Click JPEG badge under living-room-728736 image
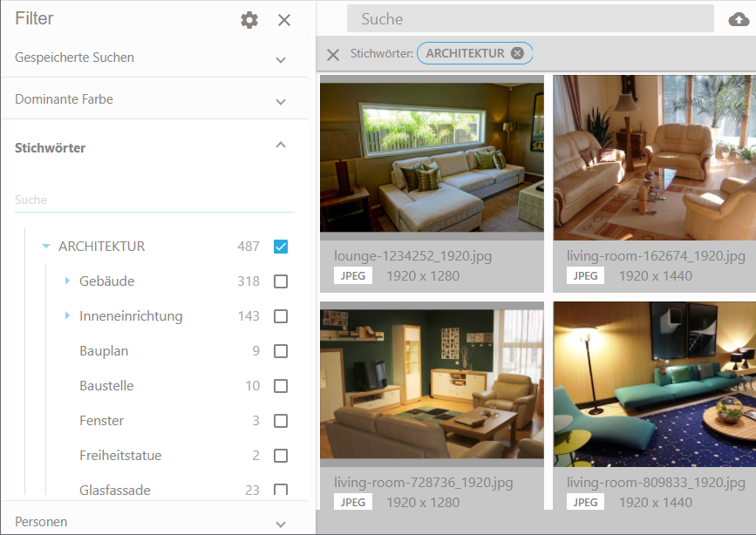Image resolution: width=756 pixels, height=535 pixels. (353, 502)
